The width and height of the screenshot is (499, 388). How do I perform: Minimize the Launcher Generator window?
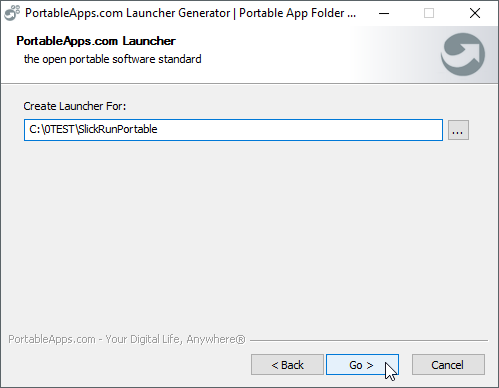pos(384,13)
